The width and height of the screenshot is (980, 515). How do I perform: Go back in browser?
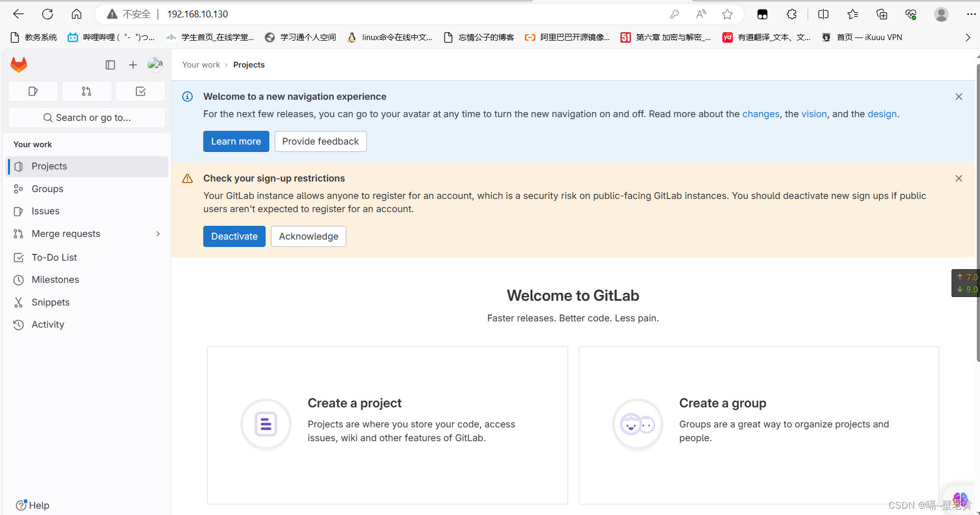coord(18,14)
